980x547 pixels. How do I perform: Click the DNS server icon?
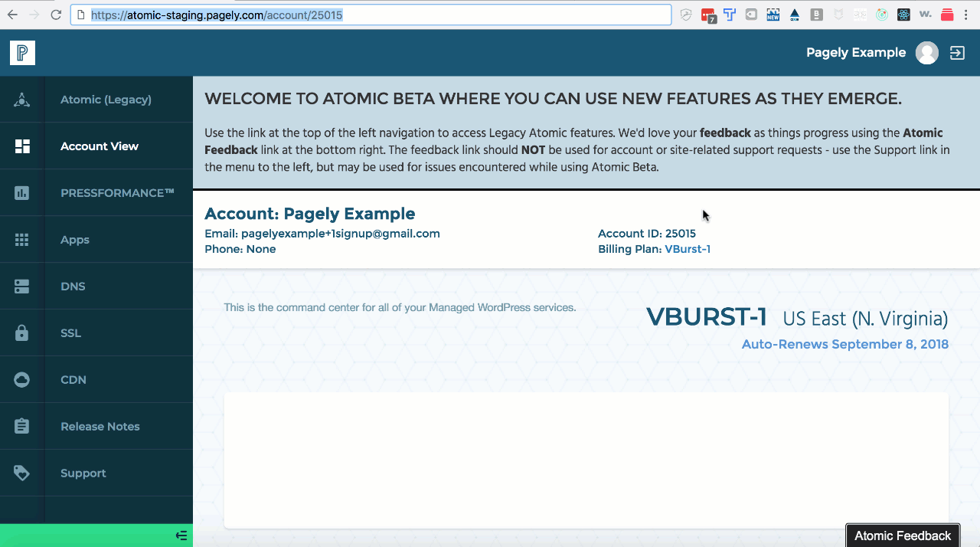pyautogui.click(x=22, y=287)
